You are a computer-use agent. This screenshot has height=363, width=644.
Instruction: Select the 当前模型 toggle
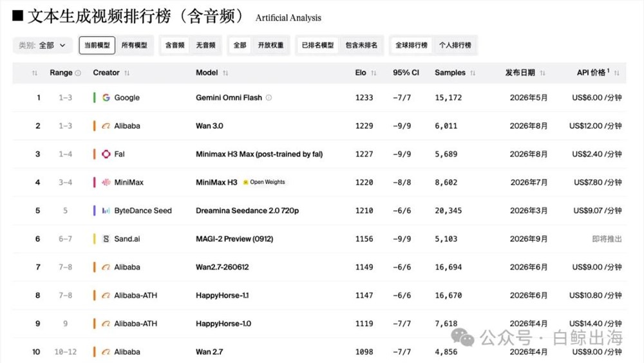point(97,45)
